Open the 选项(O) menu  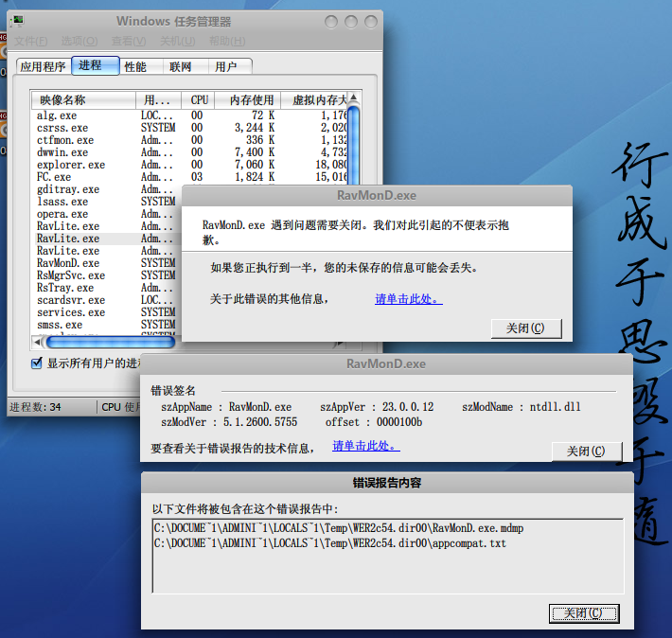[x=80, y=41]
